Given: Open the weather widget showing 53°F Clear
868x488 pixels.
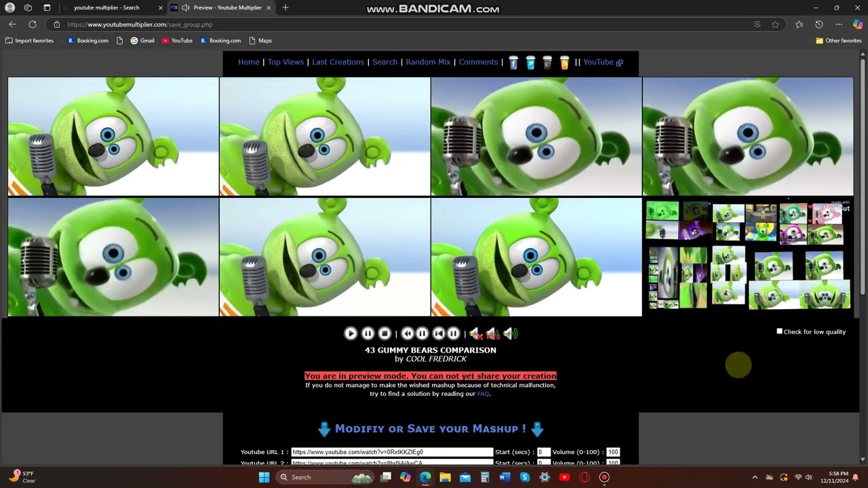Looking at the screenshot, I should (x=22, y=477).
